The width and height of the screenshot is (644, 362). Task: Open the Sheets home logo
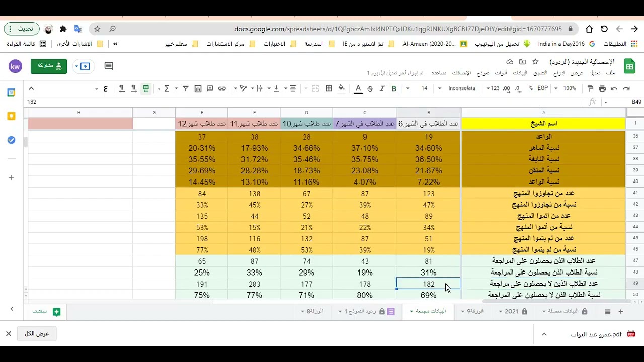tap(629, 66)
